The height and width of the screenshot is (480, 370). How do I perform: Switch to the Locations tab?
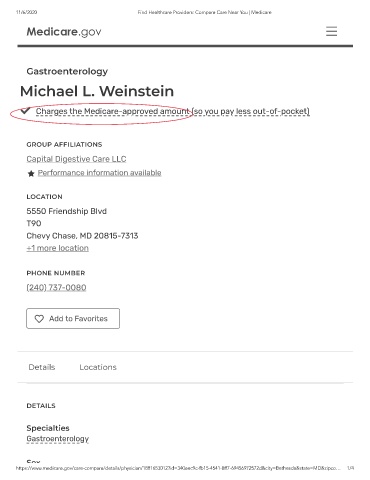point(98,367)
